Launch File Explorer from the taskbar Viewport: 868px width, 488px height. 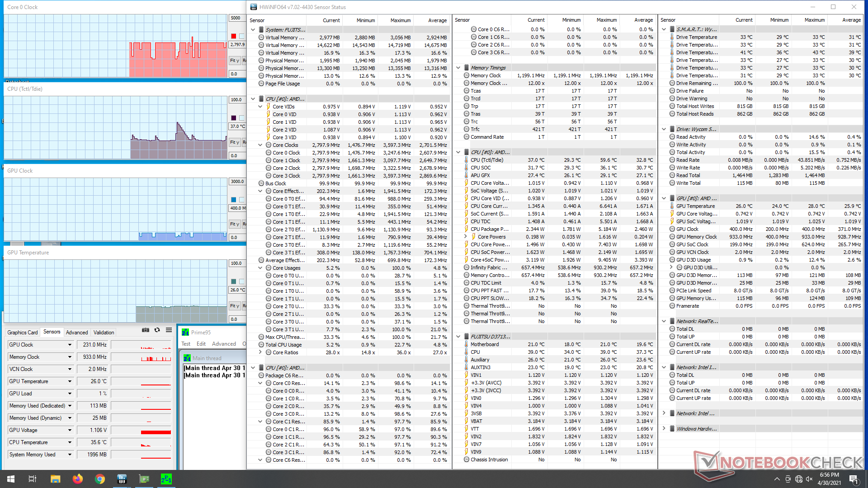click(55, 479)
